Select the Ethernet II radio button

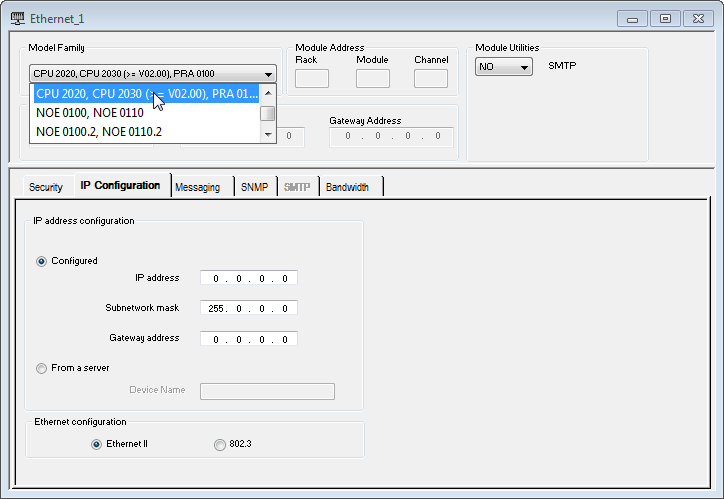point(97,445)
